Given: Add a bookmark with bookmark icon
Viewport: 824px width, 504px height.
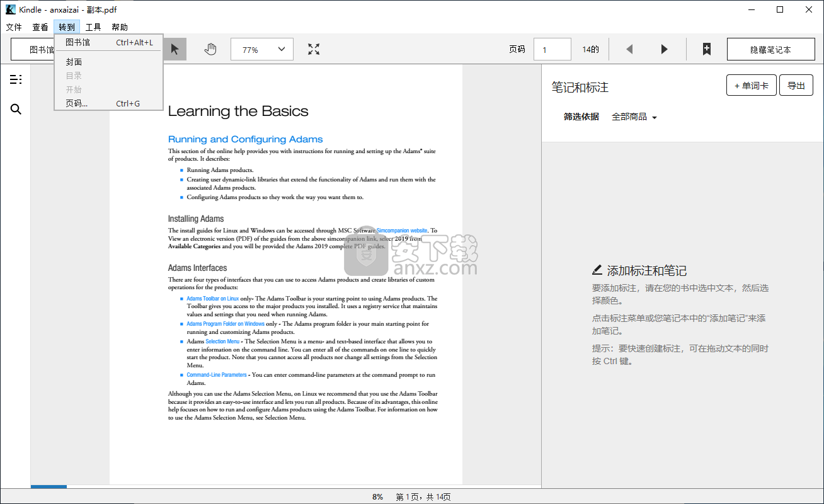Looking at the screenshot, I should (x=707, y=49).
